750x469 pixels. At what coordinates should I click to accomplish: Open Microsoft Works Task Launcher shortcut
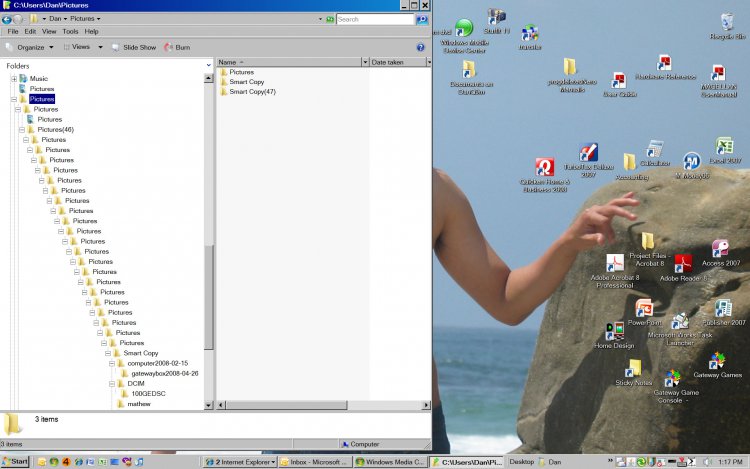tap(680, 330)
